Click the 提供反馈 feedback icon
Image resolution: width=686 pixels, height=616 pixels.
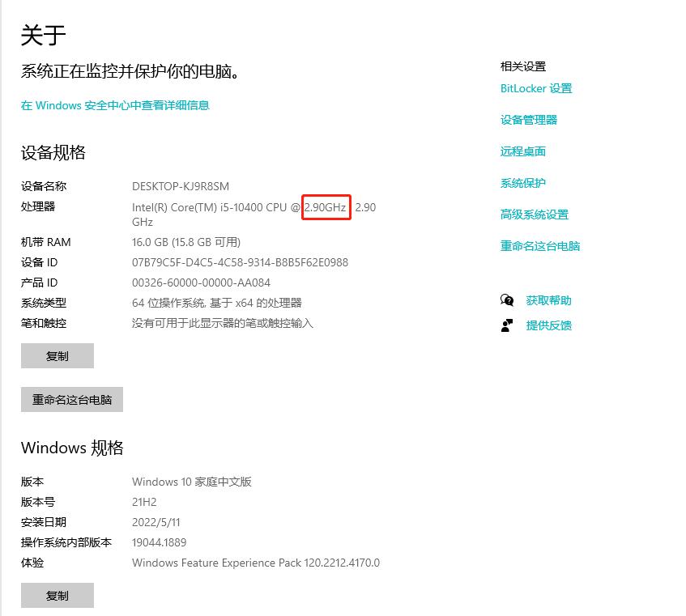click(507, 324)
